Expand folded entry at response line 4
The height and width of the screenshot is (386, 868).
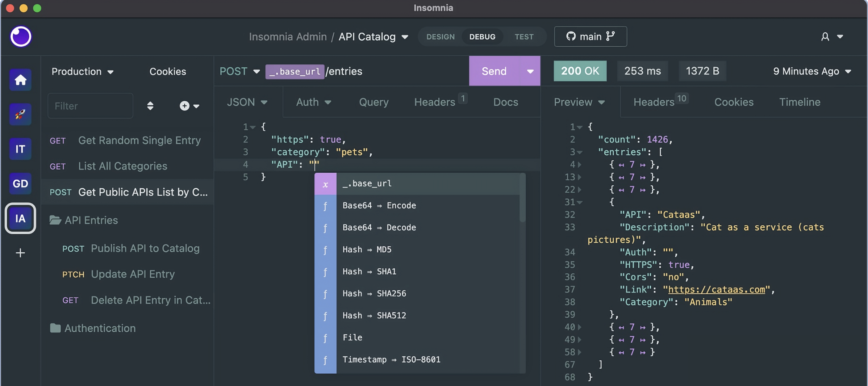point(579,165)
